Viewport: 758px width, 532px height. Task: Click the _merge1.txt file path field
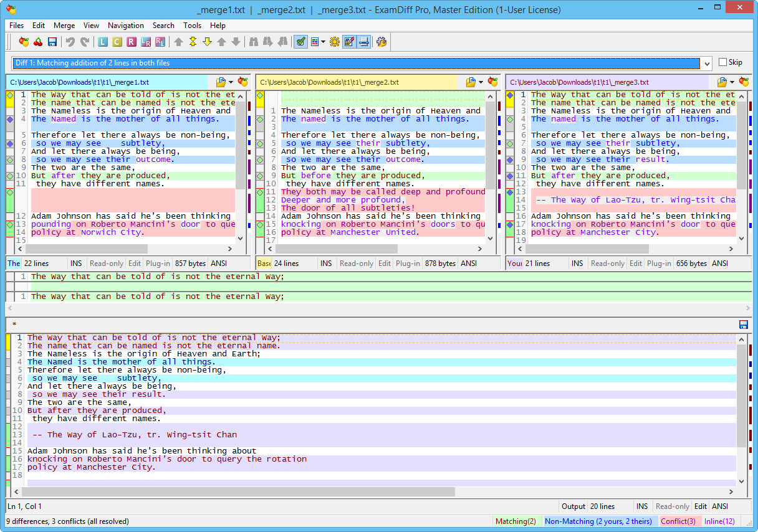point(107,82)
